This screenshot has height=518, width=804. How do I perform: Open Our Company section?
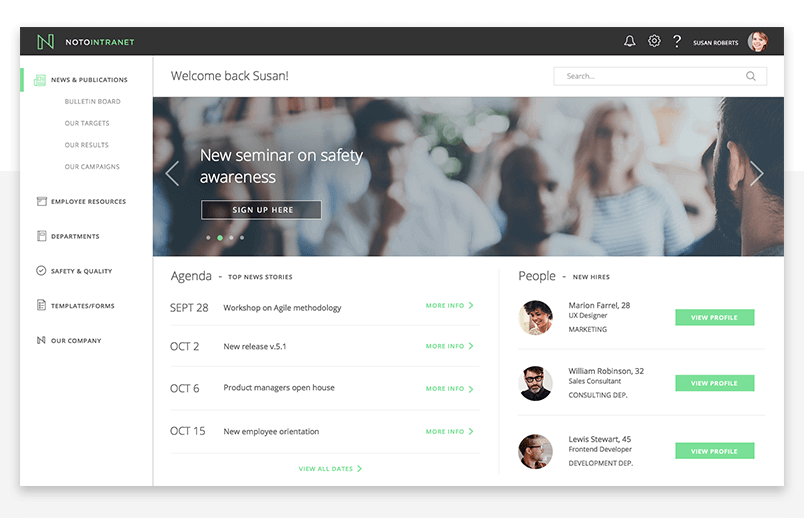click(76, 341)
